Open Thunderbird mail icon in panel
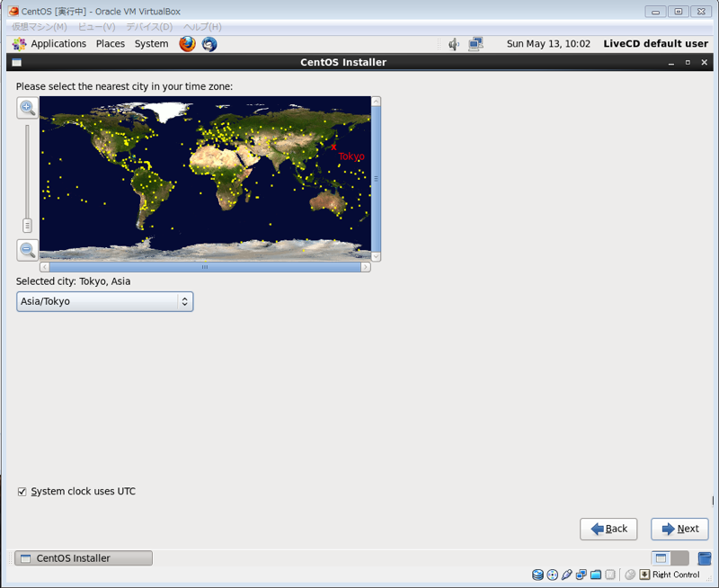Image resolution: width=719 pixels, height=588 pixels. point(209,44)
